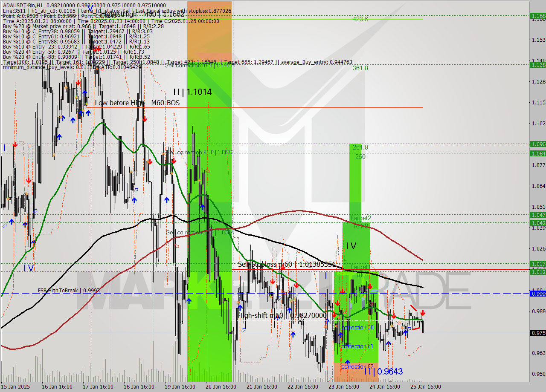Click the 'I I | 0.9643' wave label
Image resolution: width=546 pixels, height=392 pixels.
pos(383,372)
